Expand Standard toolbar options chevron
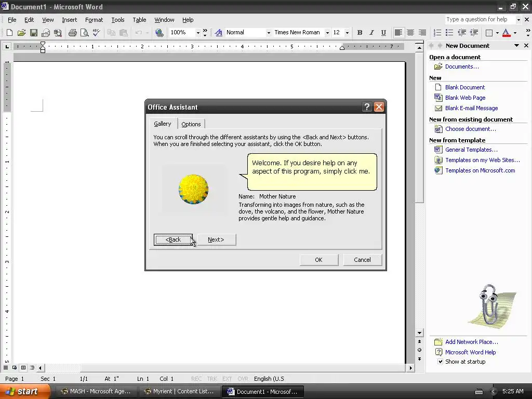Screen dimensions: 532x399 pos(205,33)
